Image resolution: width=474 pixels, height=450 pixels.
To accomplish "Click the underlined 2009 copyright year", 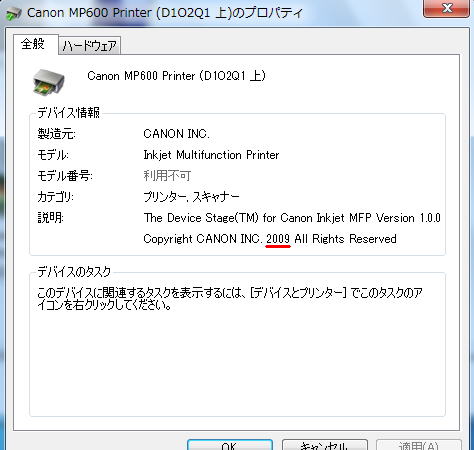I will point(278,239).
